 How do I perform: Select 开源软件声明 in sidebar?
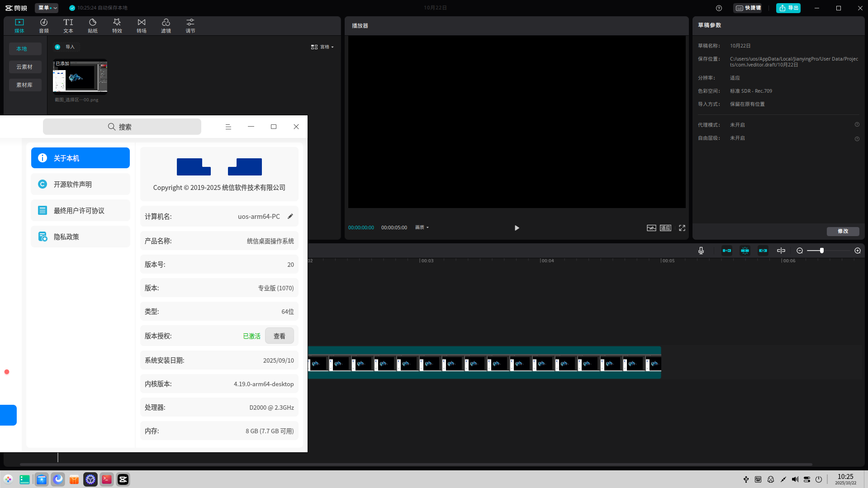(x=81, y=184)
